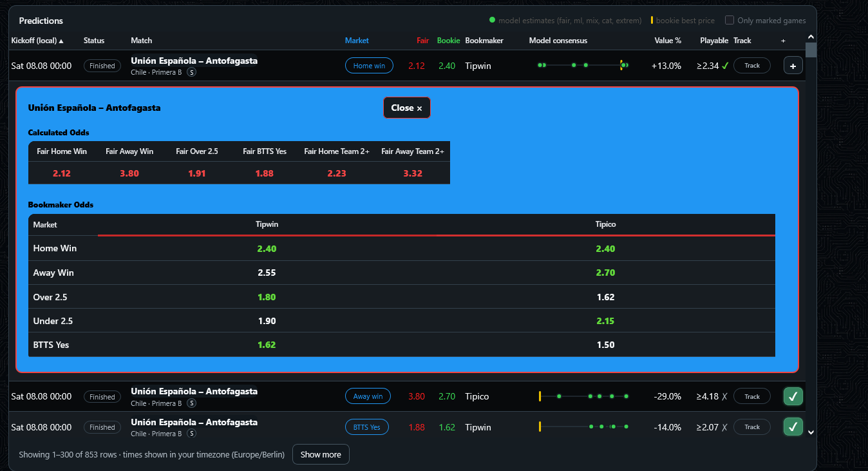The height and width of the screenshot is (471, 868).
Task: Click -29.0% value in Away win row
Action: (x=667, y=396)
